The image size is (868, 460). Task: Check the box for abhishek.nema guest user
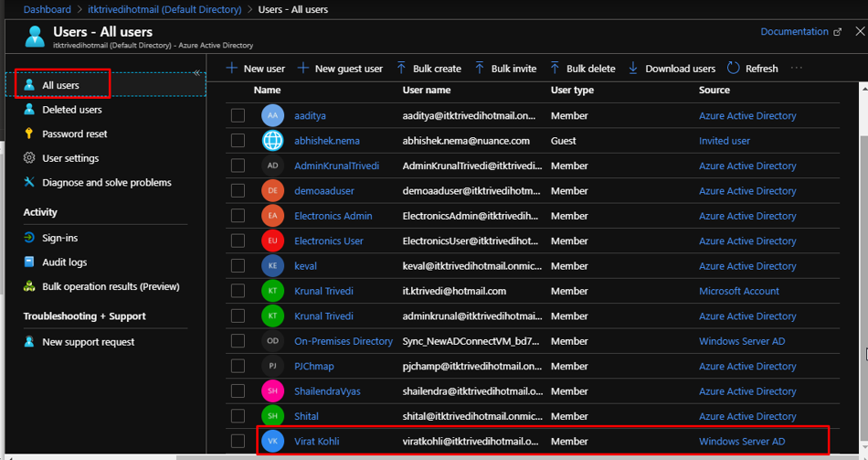click(238, 141)
